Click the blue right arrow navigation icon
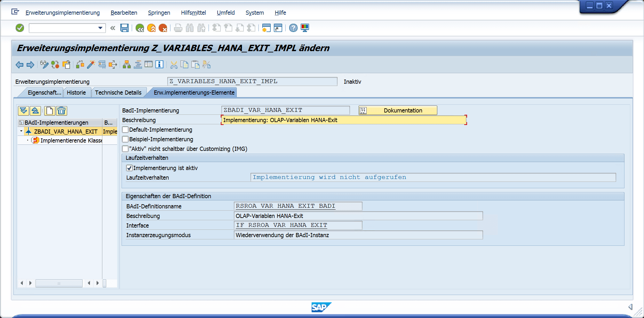The image size is (644, 318). (x=30, y=65)
